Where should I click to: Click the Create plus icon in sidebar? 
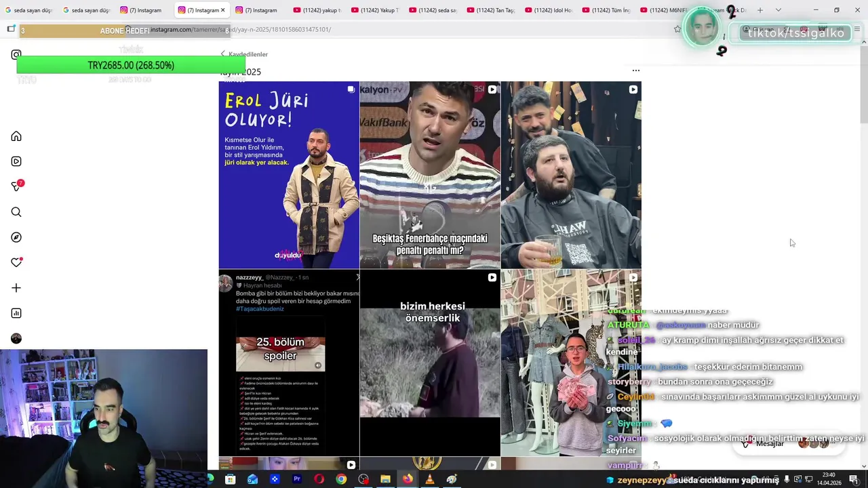click(16, 288)
